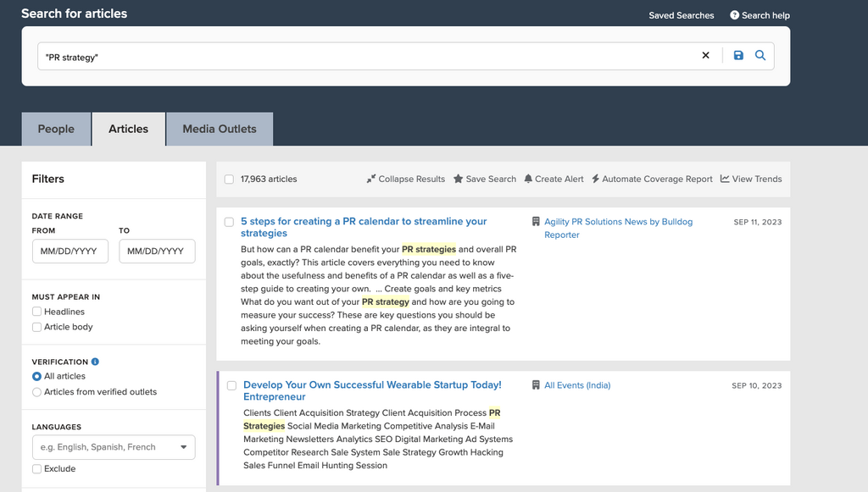
Task: Select all 17,963 articles checkbox
Action: coord(229,180)
